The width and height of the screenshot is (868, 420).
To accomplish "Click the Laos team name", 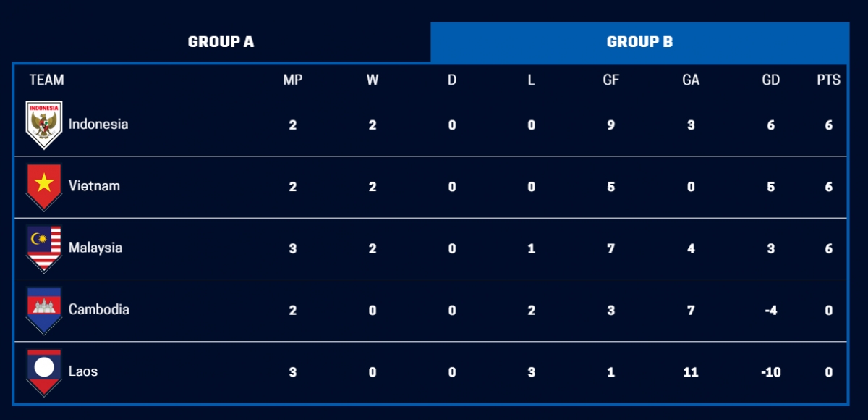I will [x=83, y=371].
